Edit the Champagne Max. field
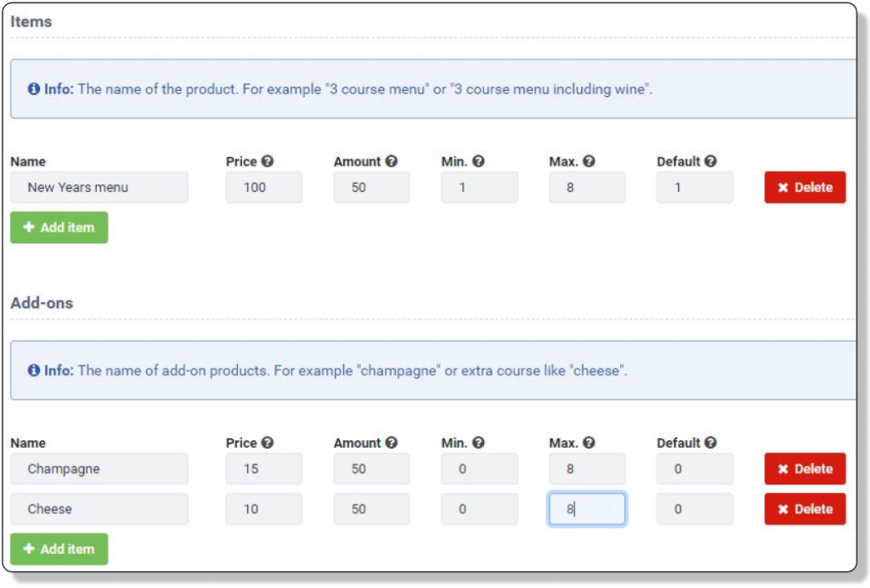870x588 pixels. (x=587, y=469)
